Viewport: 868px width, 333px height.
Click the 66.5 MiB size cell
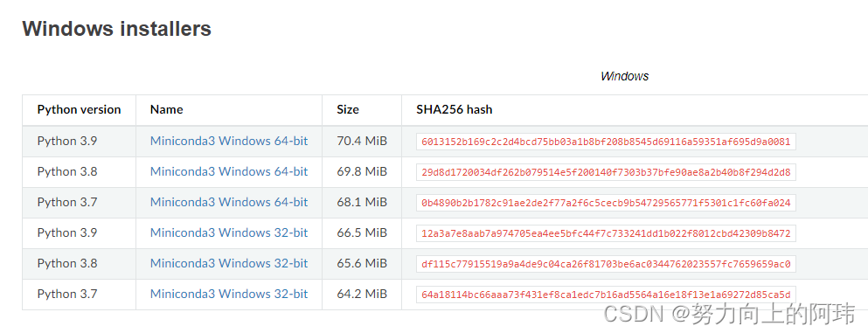(x=362, y=232)
